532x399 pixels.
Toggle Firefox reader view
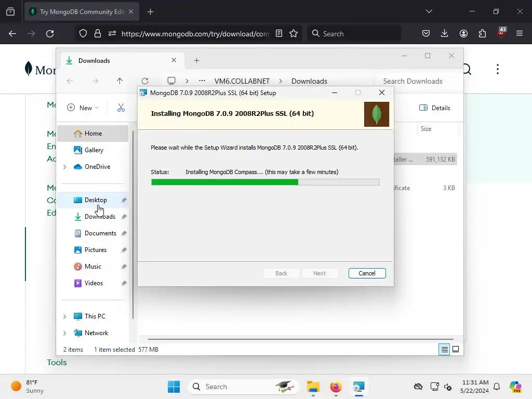click(x=279, y=34)
